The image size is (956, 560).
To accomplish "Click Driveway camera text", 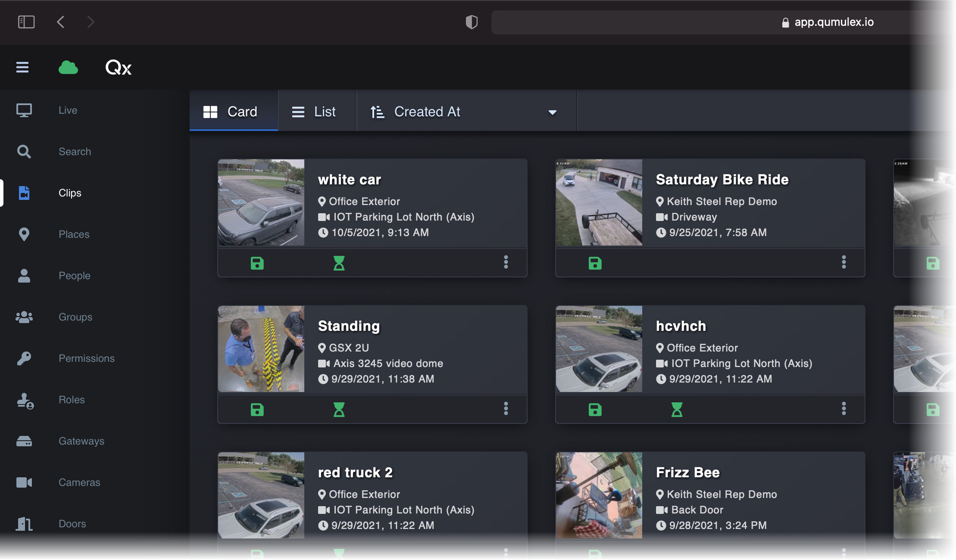I will pyautogui.click(x=694, y=217).
